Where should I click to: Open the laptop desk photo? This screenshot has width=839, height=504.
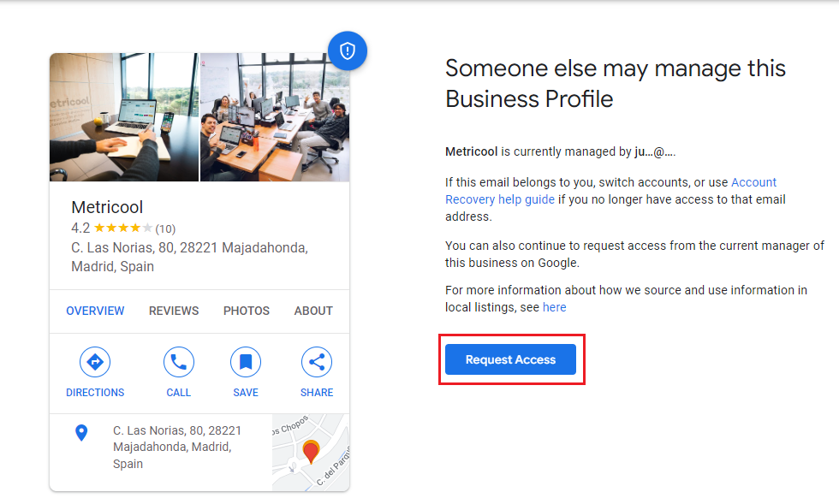click(x=124, y=117)
